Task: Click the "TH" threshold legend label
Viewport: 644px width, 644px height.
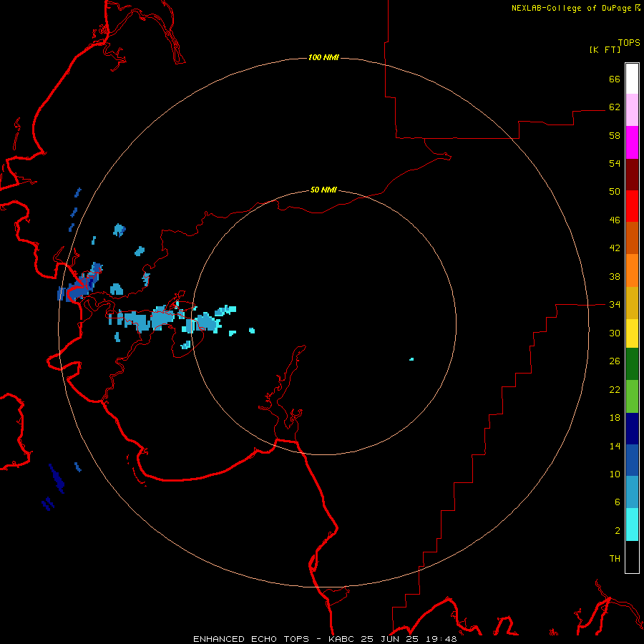Action: (615, 559)
